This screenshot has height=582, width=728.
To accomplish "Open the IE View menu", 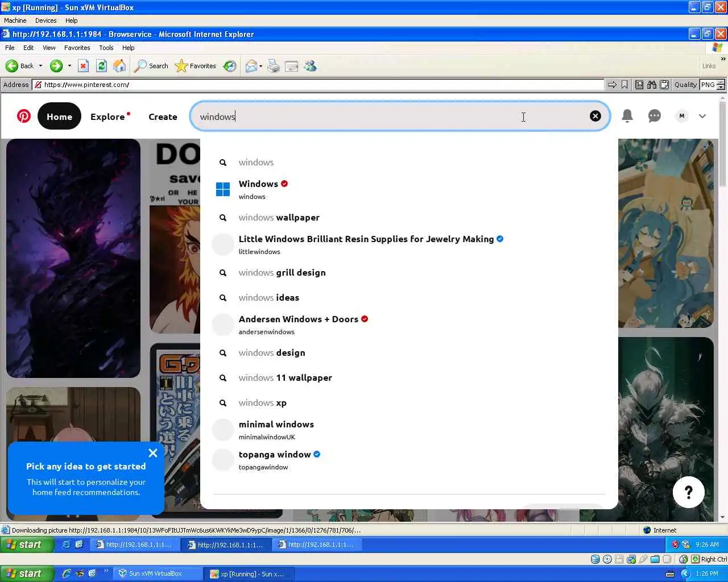I will tap(49, 48).
